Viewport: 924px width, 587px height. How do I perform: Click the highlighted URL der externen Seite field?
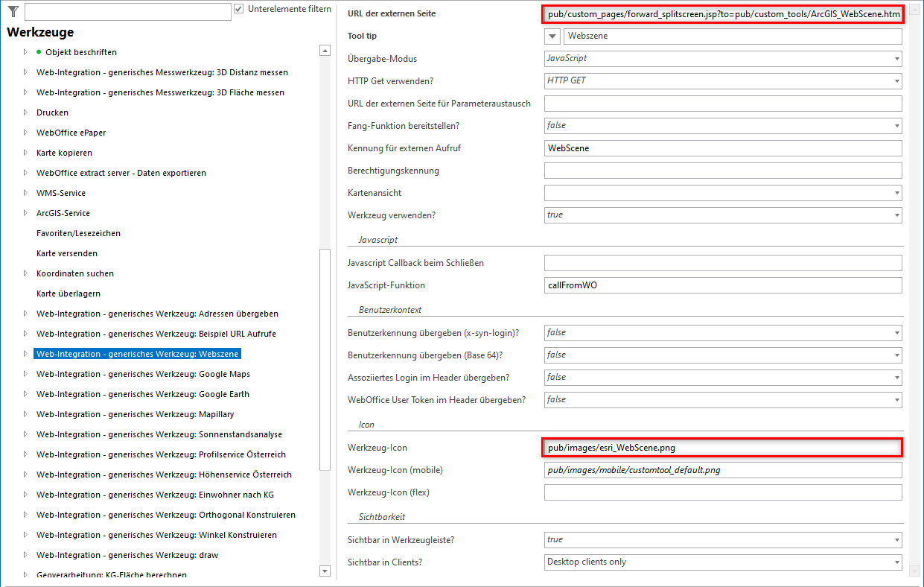722,13
